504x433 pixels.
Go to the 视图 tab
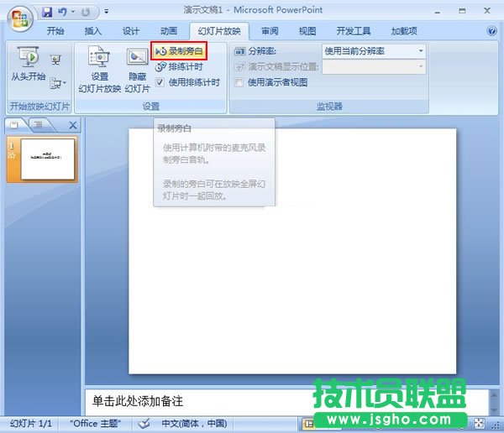point(307,31)
